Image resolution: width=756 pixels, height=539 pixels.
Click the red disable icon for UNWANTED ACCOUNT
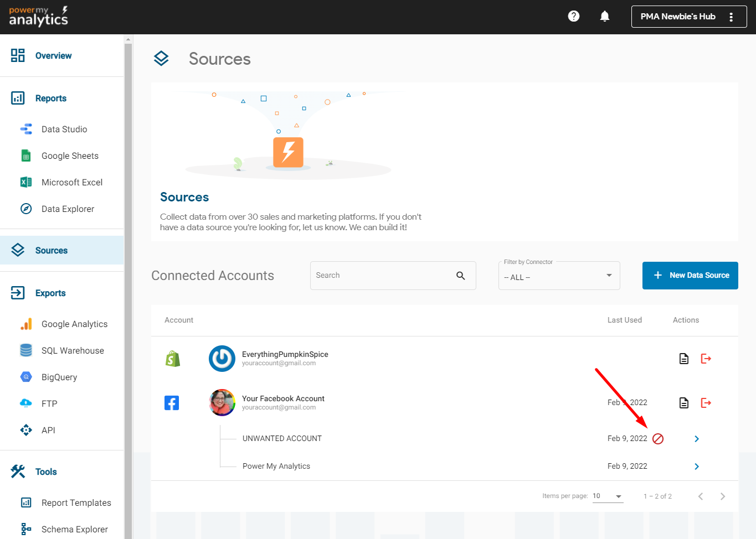click(658, 439)
